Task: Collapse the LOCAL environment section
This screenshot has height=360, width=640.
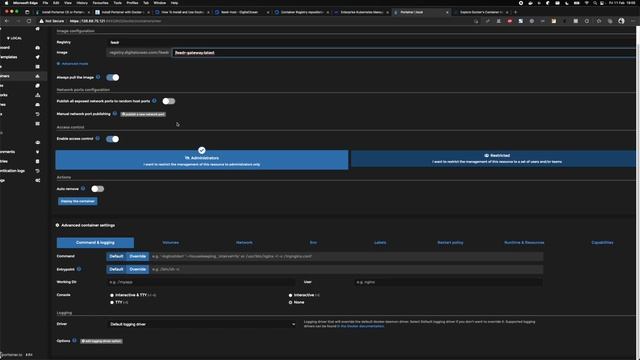Action: pos(14,38)
